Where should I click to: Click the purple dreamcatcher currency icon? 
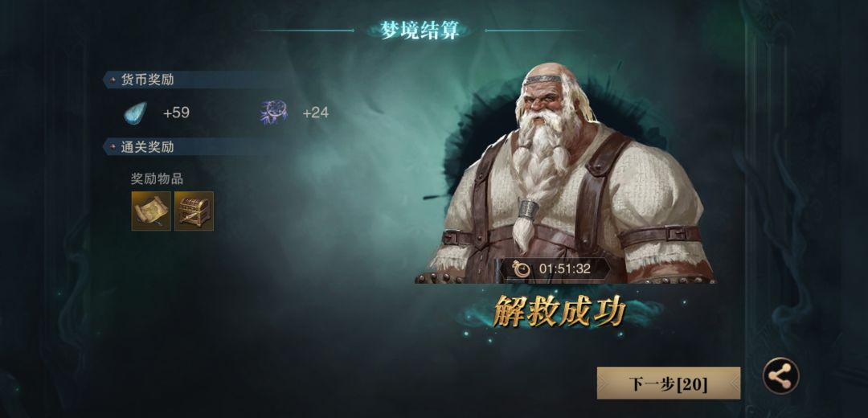click(x=274, y=113)
